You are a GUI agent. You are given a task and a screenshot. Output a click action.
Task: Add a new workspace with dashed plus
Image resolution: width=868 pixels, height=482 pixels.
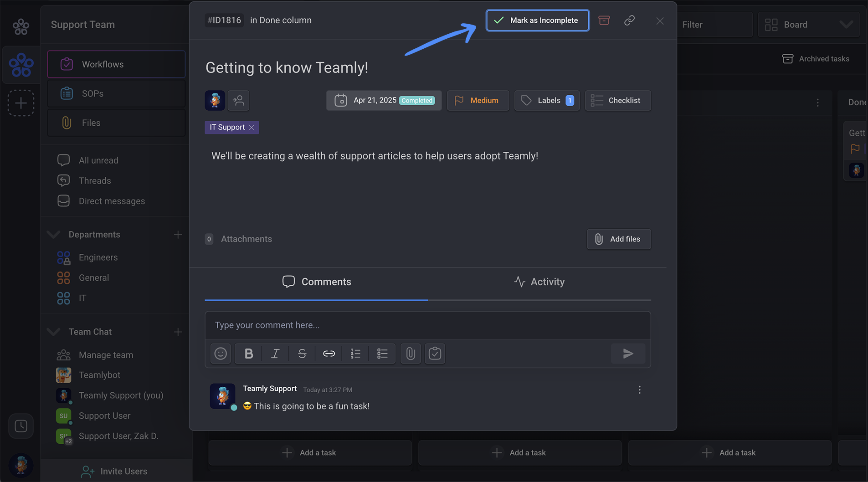tap(21, 103)
